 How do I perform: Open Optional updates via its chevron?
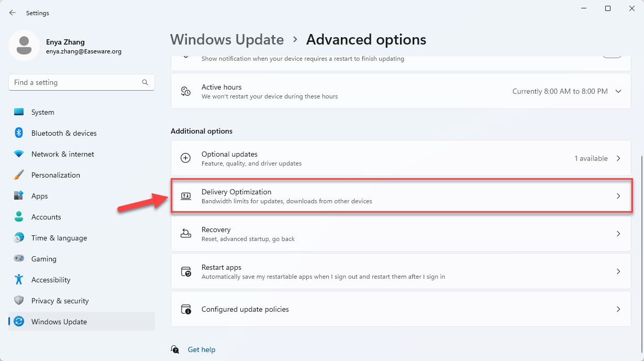tap(618, 158)
